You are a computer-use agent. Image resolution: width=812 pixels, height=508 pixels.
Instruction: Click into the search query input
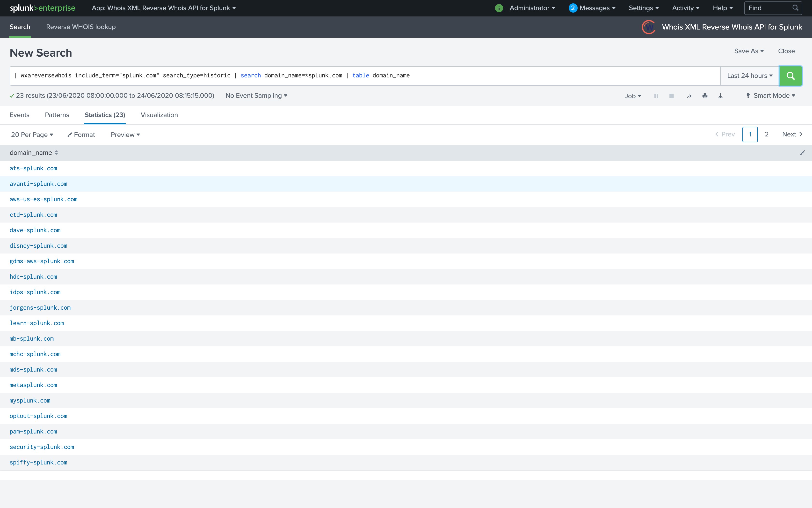pyautogui.click(x=365, y=76)
